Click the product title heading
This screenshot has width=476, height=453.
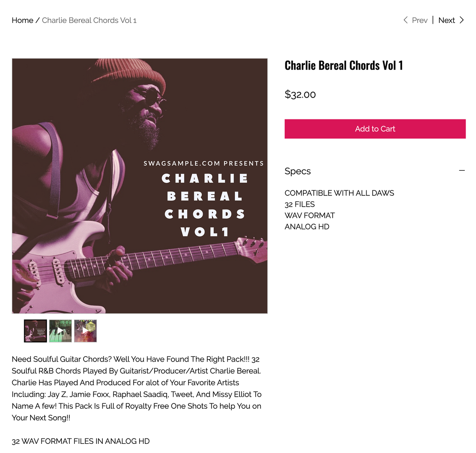[x=344, y=66]
